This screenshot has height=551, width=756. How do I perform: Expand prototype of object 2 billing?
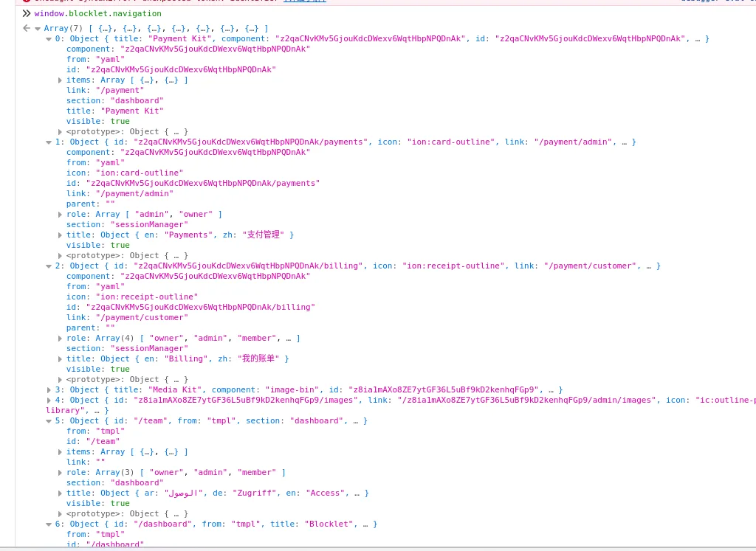click(x=60, y=380)
